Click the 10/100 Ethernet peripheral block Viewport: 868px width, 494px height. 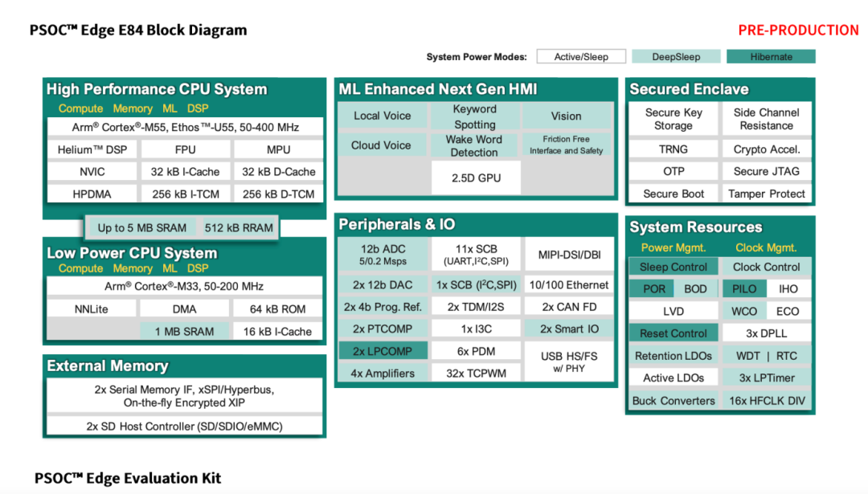[569, 285]
